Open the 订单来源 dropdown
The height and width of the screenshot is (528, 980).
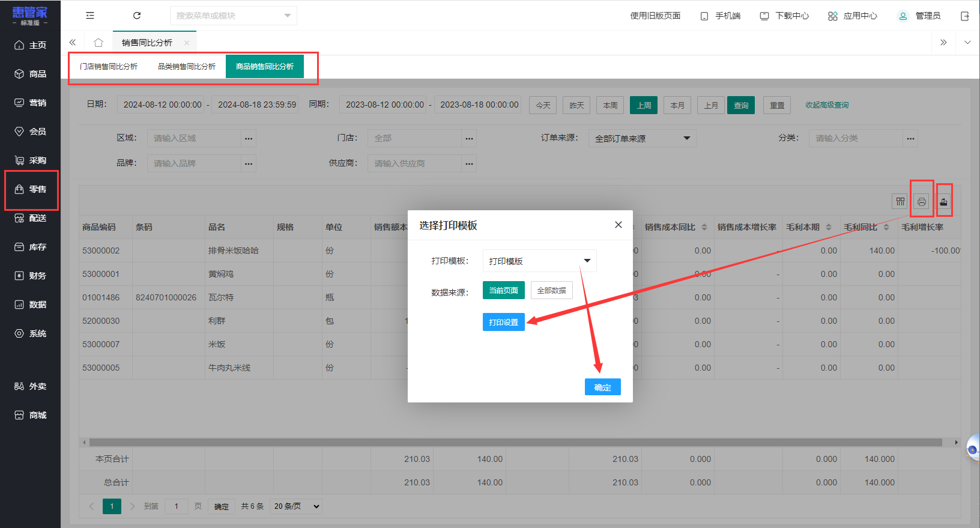pos(643,138)
